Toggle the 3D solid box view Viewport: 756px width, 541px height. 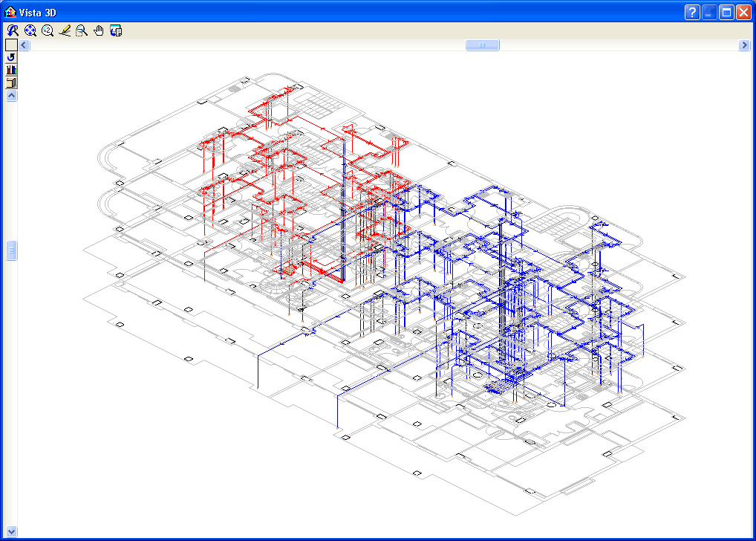point(11,82)
